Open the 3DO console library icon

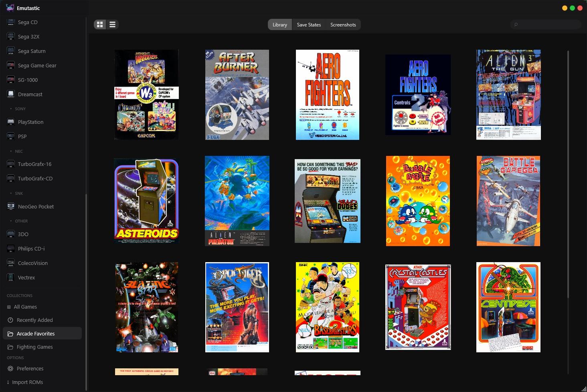[x=10, y=234]
